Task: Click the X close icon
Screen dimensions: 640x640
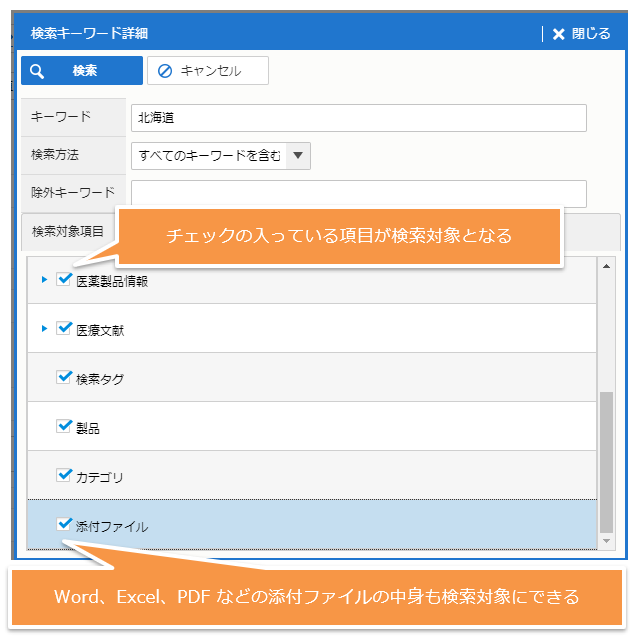Action: 559,34
